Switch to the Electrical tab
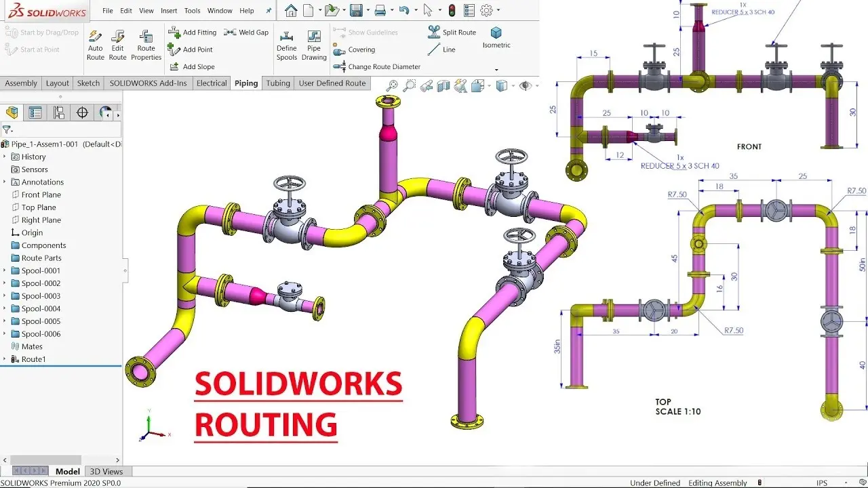The height and width of the screenshot is (488, 868). [212, 83]
